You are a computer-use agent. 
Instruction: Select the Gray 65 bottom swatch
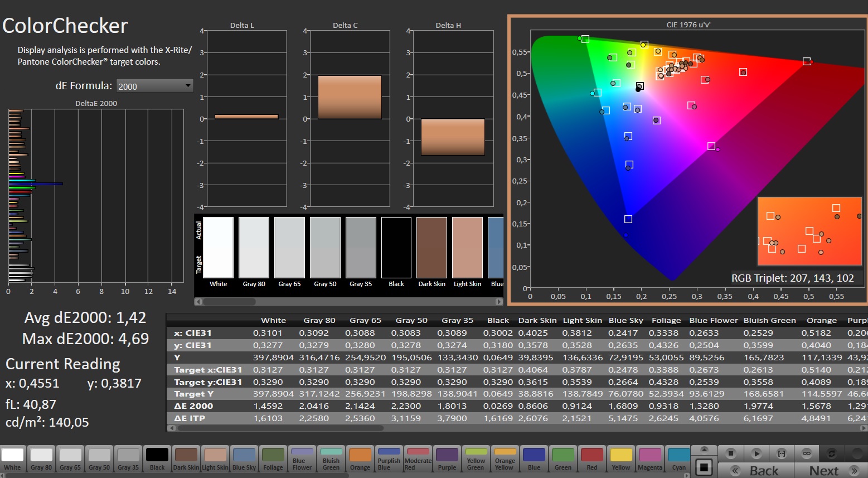70,459
